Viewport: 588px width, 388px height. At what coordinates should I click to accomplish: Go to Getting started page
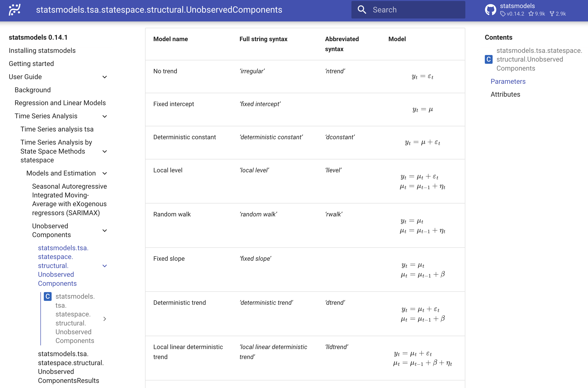31,64
